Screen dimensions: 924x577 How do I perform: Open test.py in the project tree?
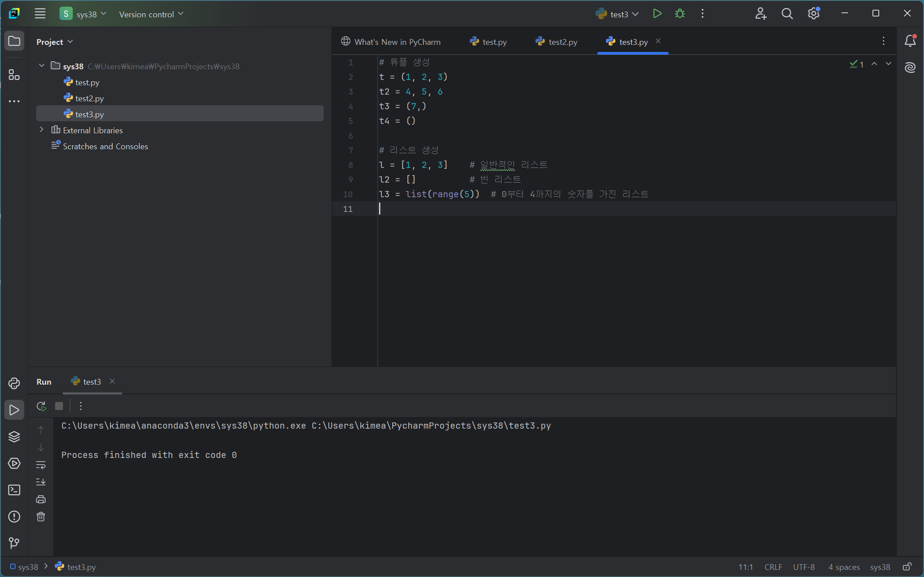(x=87, y=82)
